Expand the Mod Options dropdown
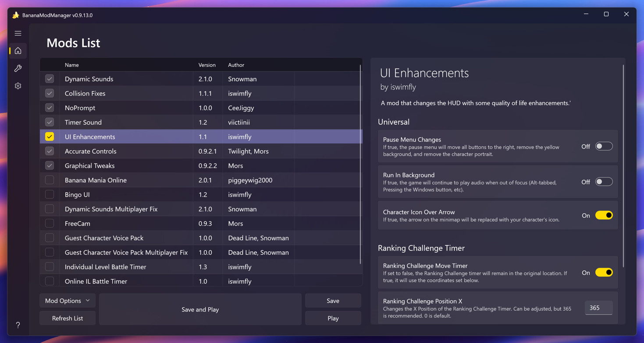Image resolution: width=644 pixels, height=343 pixels. coord(68,301)
